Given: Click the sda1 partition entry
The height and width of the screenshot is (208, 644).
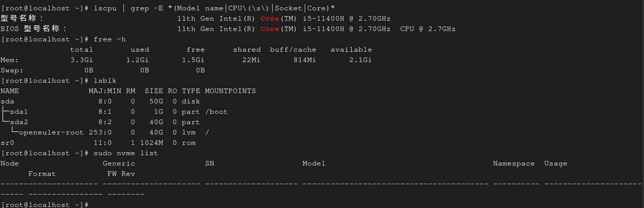Looking at the screenshot, I should pyautogui.click(x=19, y=112).
